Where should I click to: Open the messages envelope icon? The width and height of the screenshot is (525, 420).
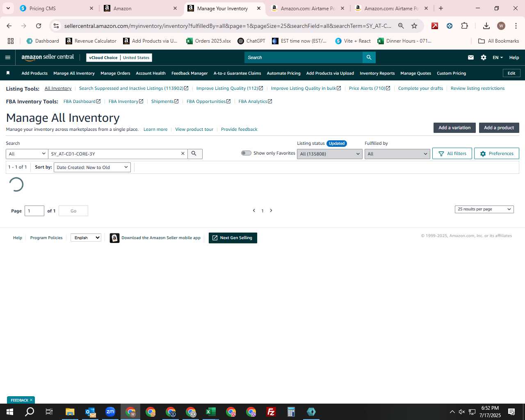point(471,57)
